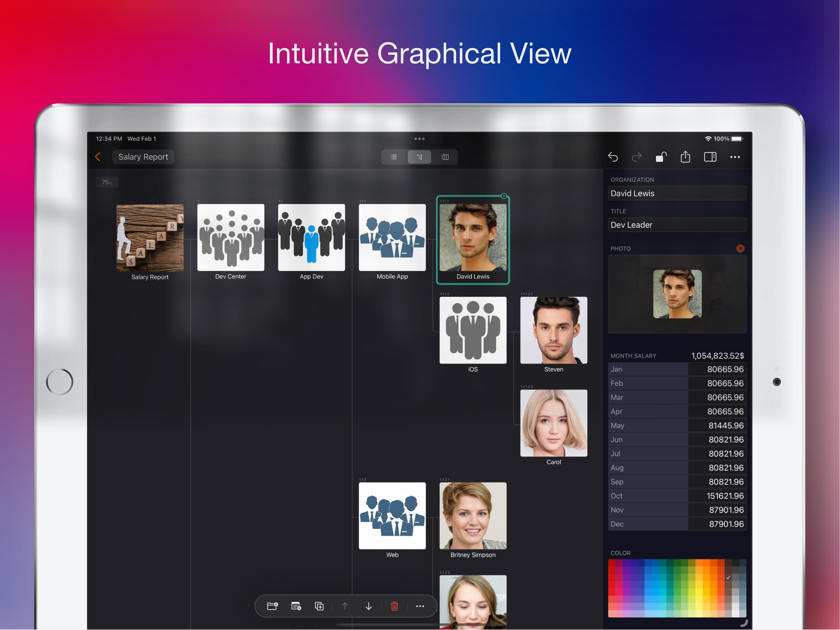Switch to column view mode
Viewport: 840px width, 630px height.
pyautogui.click(x=445, y=157)
